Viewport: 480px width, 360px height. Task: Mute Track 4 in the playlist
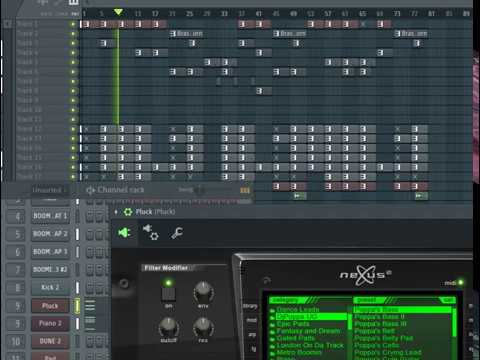tap(73, 53)
